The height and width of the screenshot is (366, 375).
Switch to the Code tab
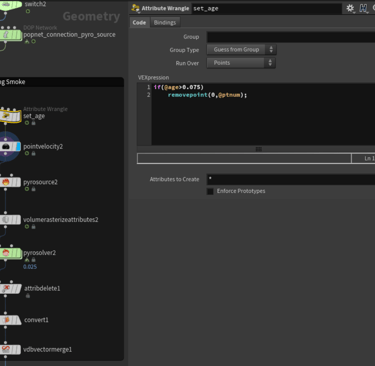coord(139,23)
